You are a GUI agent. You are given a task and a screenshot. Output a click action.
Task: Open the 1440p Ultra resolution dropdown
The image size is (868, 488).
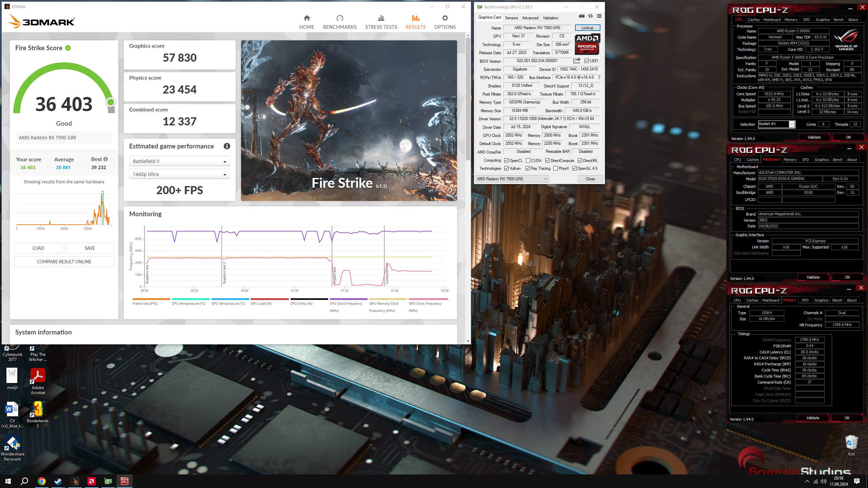pyautogui.click(x=179, y=174)
